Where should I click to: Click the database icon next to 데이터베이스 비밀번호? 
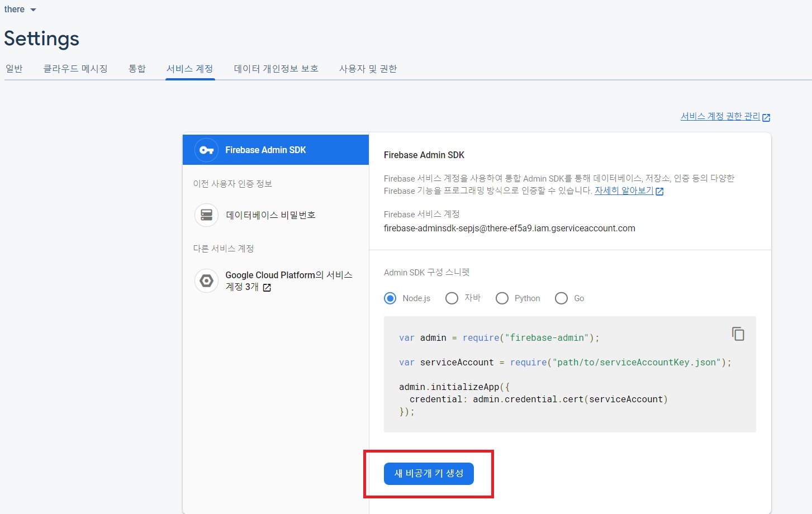[206, 215]
